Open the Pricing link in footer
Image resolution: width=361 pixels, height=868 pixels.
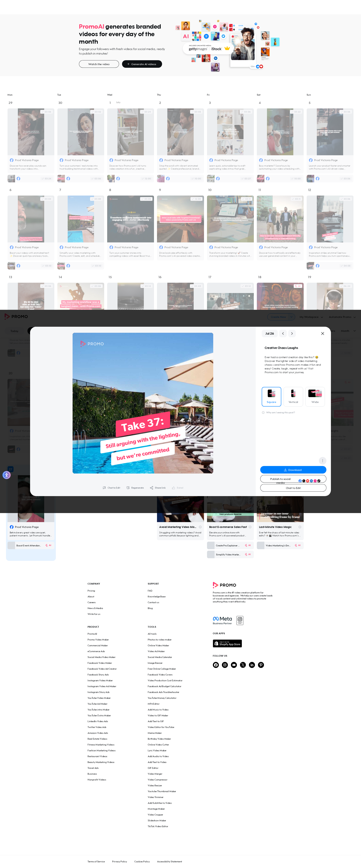coord(91,591)
